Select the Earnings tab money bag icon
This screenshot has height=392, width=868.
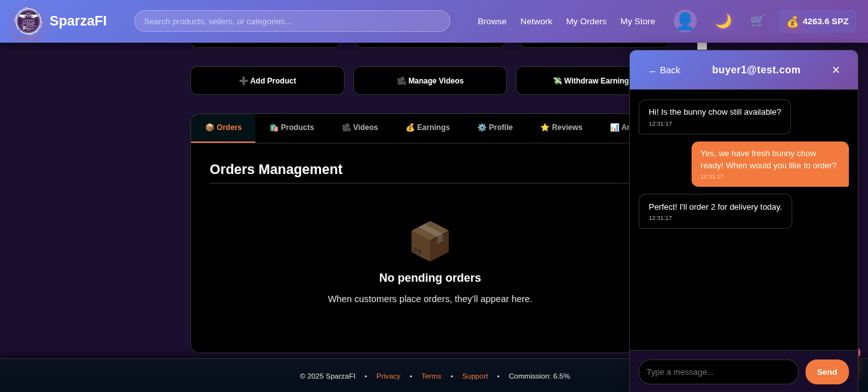tap(411, 127)
